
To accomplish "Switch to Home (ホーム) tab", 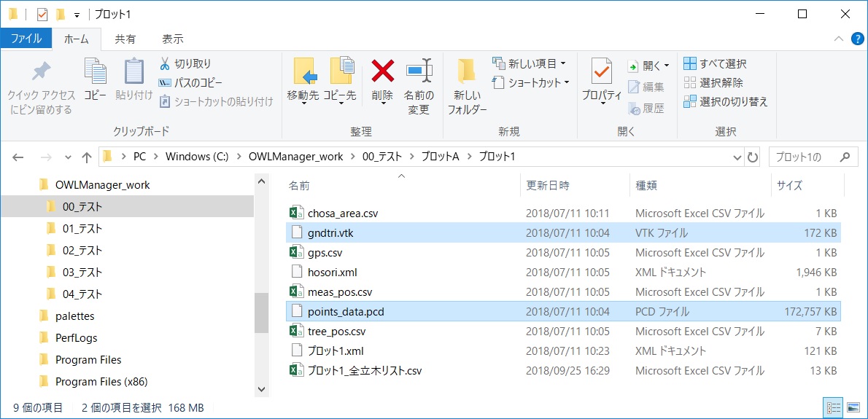I will [77, 39].
